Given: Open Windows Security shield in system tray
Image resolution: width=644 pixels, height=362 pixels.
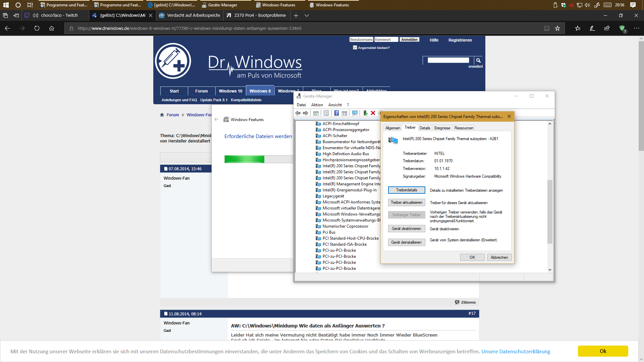Looking at the screenshot, I should [x=563, y=5].
